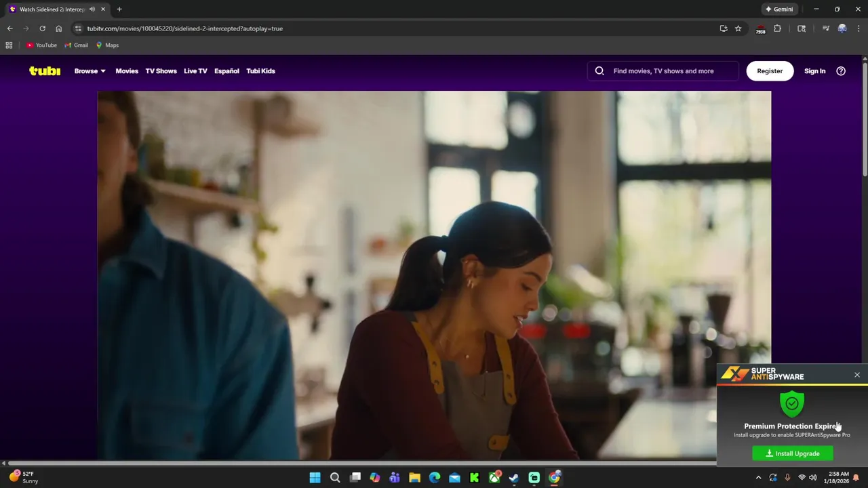The height and width of the screenshot is (488, 868).
Task: Open Mail app from taskbar
Action: coord(454,478)
